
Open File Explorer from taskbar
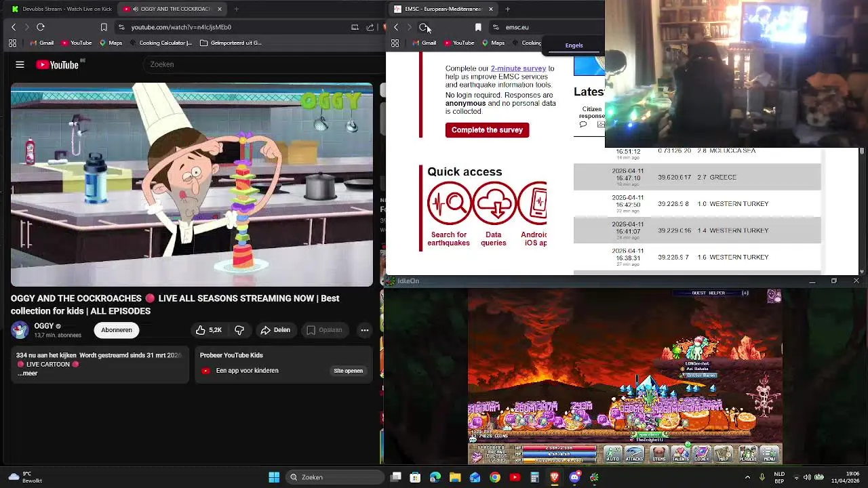tap(455, 477)
